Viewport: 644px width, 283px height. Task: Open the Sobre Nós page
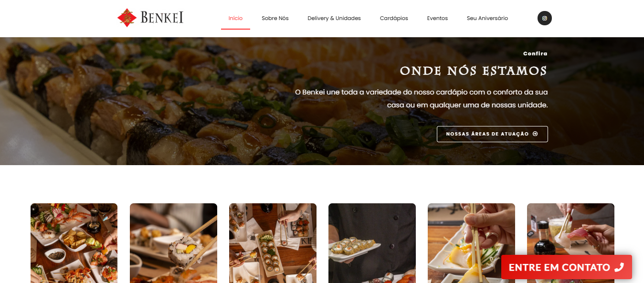pyautogui.click(x=275, y=18)
